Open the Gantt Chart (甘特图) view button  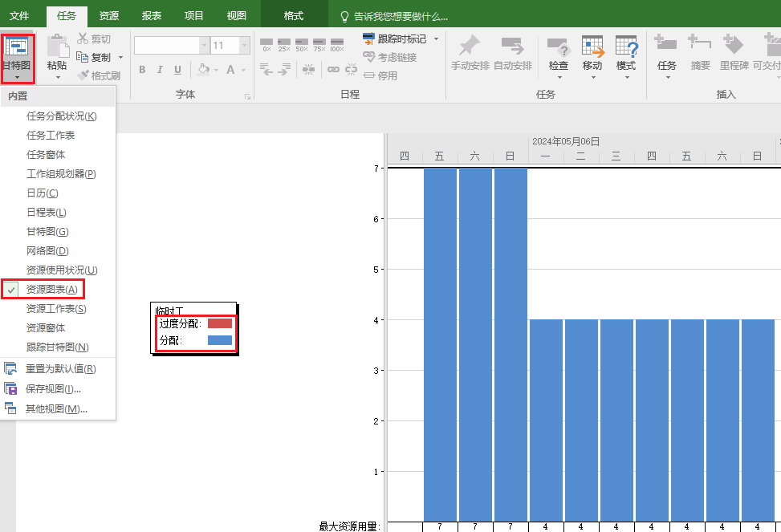17,58
